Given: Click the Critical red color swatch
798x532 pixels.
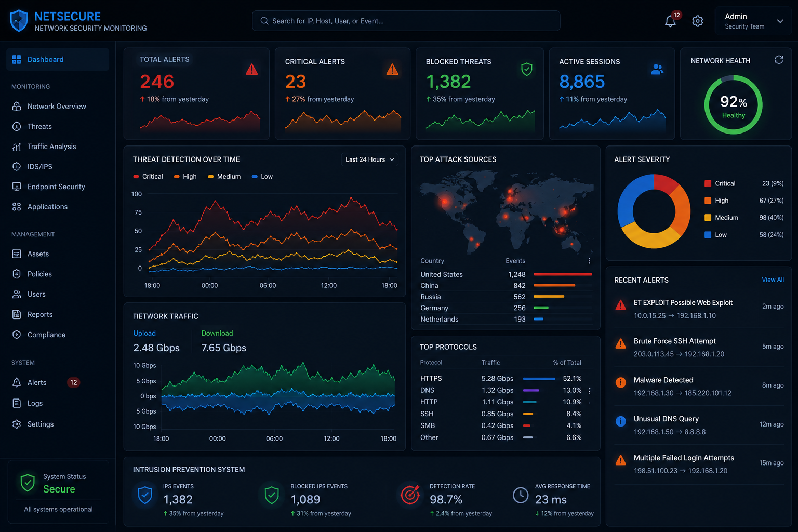Looking at the screenshot, I should coord(708,183).
